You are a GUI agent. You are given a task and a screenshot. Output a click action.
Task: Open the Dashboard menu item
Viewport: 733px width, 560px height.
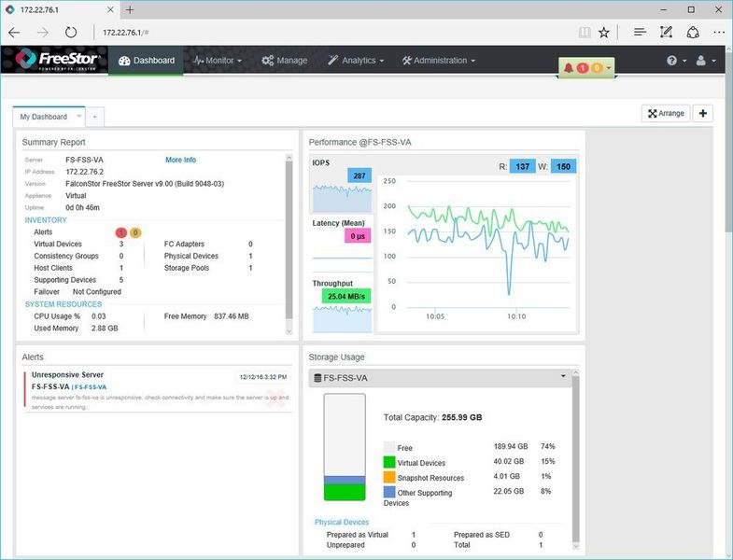pyautogui.click(x=147, y=61)
